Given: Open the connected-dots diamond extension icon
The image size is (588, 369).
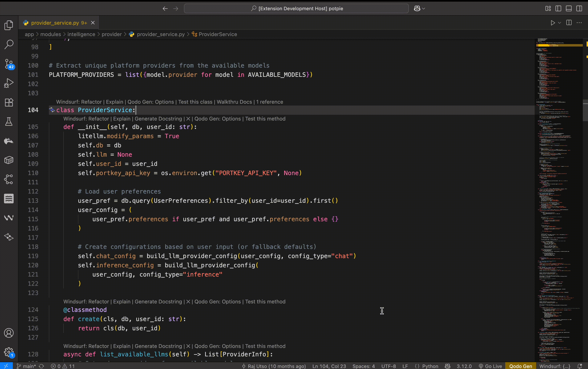Looking at the screenshot, I should 9,237.
